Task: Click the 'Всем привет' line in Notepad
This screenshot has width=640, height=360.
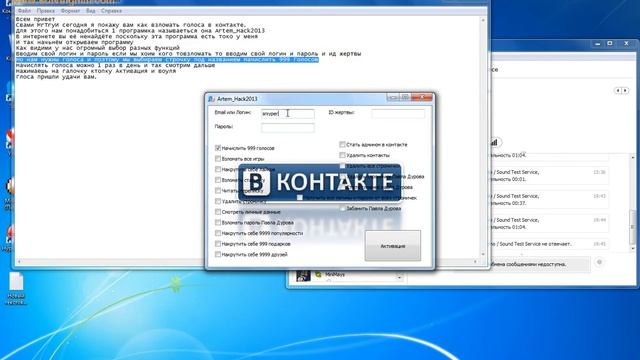Action: tap(35, 19)
